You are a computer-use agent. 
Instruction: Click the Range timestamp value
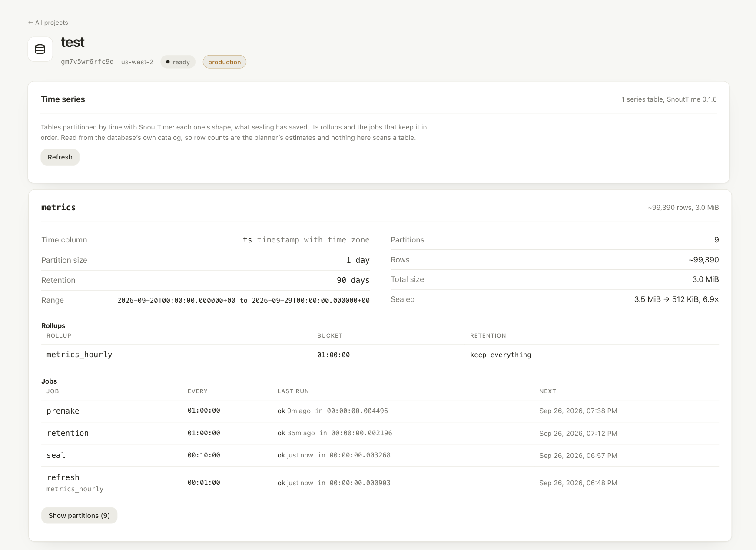[243, 300]
